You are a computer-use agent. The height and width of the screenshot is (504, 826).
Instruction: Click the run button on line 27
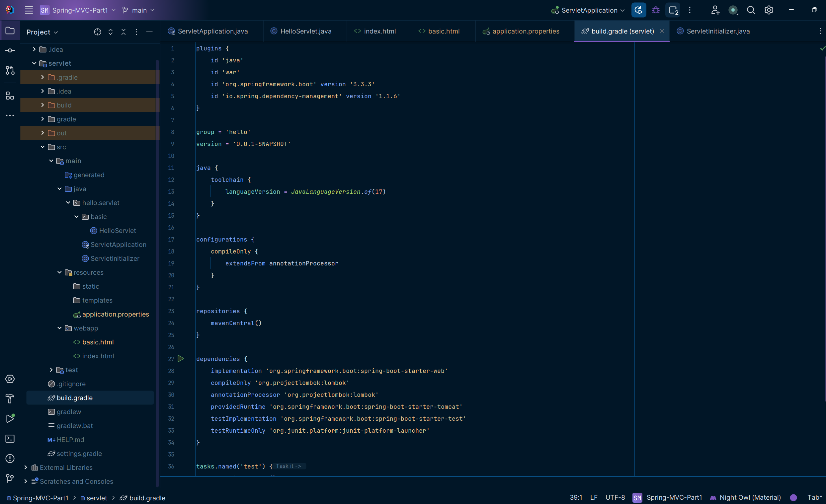[x=181, y=358]
